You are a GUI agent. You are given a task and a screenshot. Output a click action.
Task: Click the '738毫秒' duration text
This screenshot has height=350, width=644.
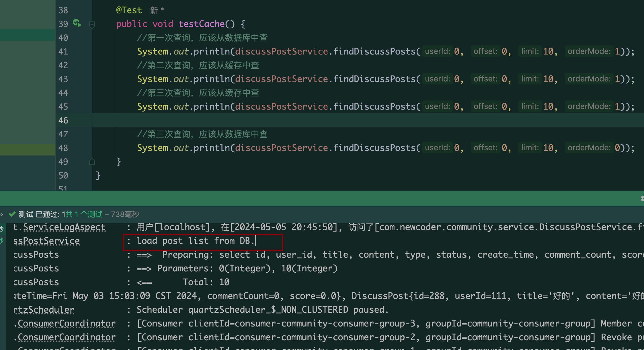125,214
